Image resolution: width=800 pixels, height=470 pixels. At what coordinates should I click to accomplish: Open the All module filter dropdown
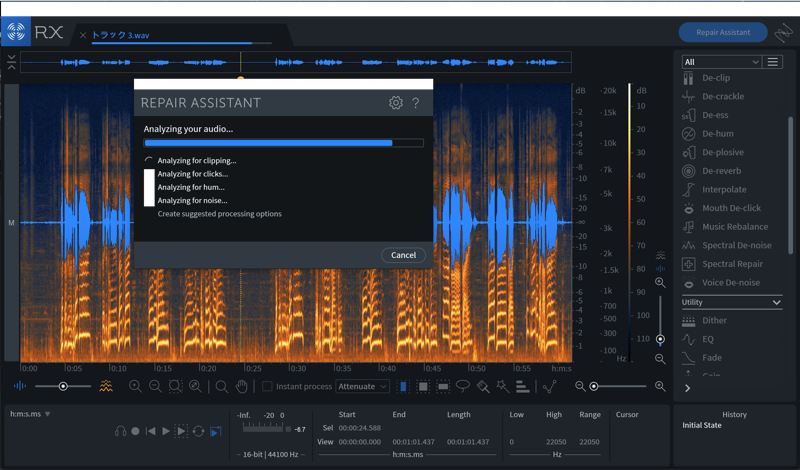click(x=721, y=62)
